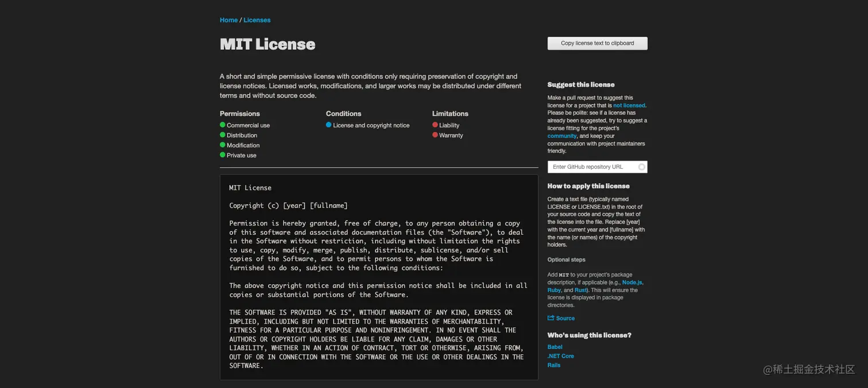The image size is (868, 388).
Task: Click the Source link
Action: 565,318
